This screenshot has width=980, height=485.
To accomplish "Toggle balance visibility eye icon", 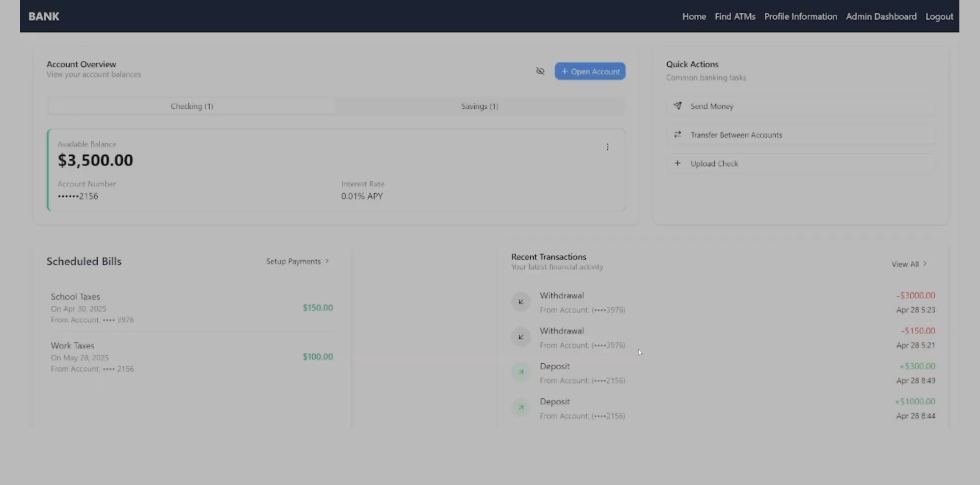I will (540, 71).
